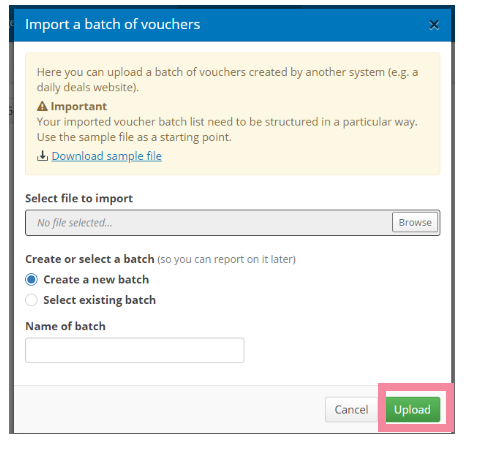Open the Download sample file link
The width and height of the screenshot is (504, 457).
pos(107,156)
